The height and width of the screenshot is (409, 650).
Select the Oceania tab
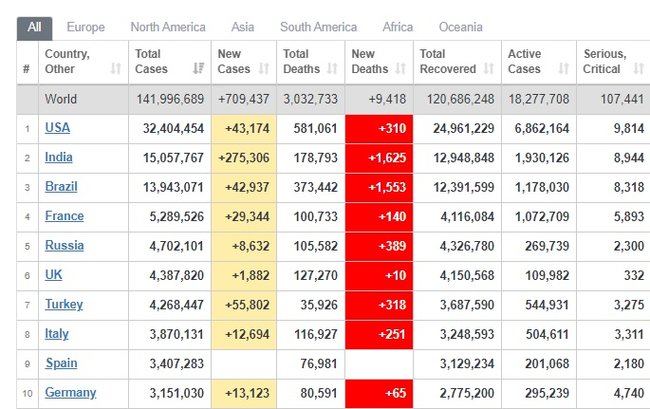(460, 27)
